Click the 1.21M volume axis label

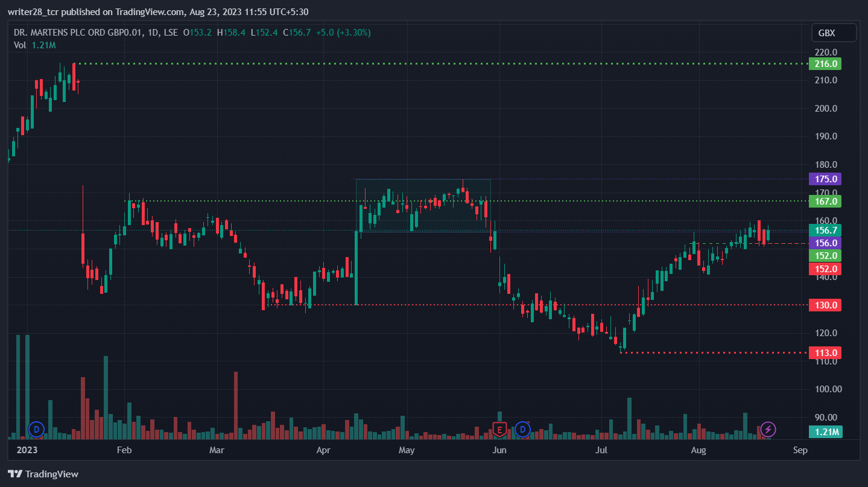[x=826, y=431]
